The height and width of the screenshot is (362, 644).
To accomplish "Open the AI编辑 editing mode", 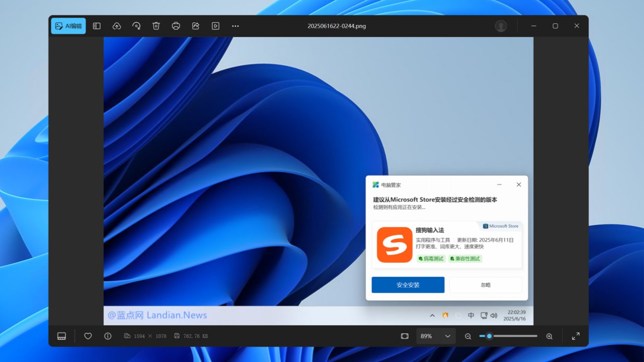I will pos(68,26).
